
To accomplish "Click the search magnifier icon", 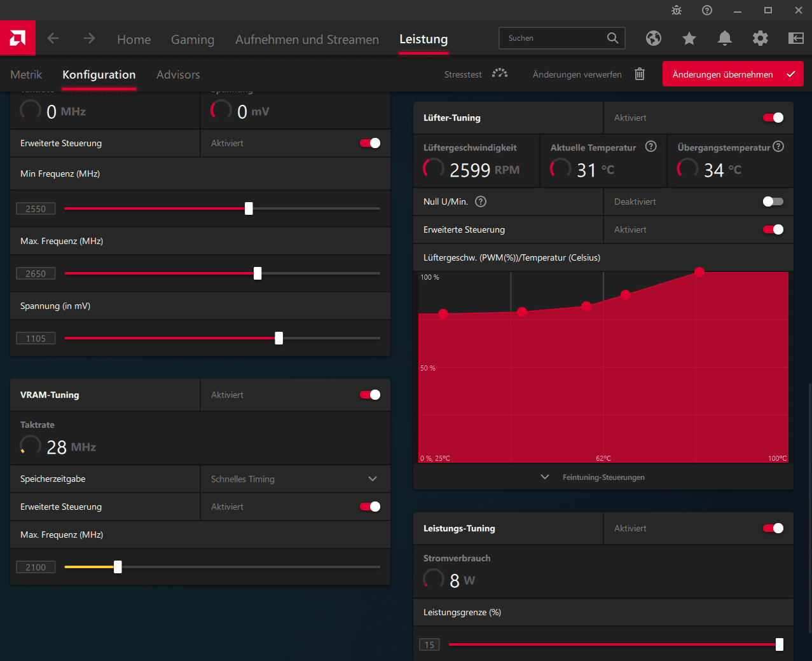I will [x=612, y=38].
